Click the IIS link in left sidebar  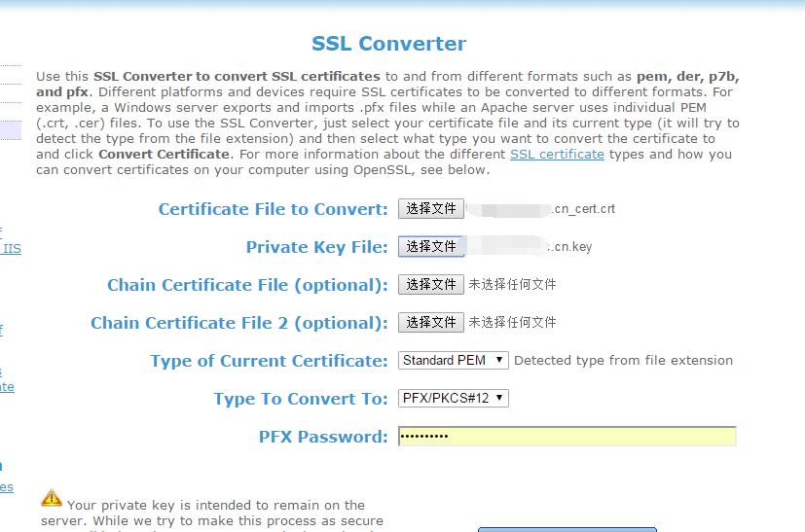(12, 249)
